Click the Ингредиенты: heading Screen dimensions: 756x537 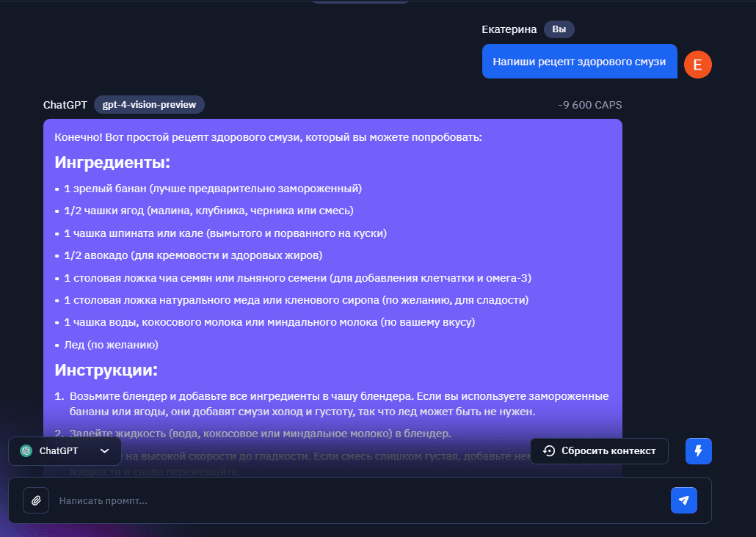tap(112, 162)
